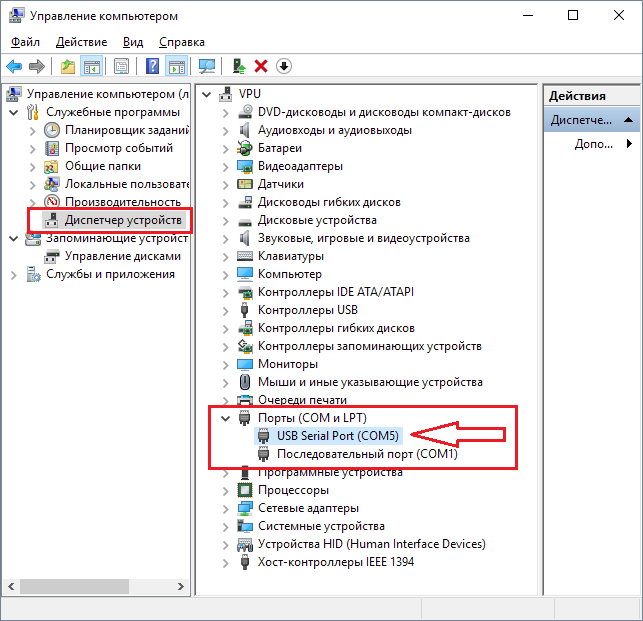The image size is (643, 621).
Task: Select Звуковые, игровые и видеоустройства category
Action: point(363,238)
